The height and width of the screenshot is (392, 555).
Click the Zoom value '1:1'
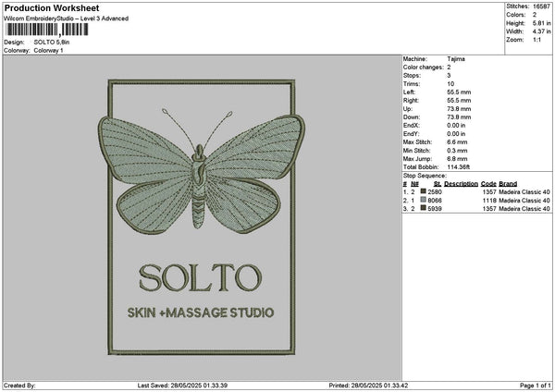pos(536,40)
